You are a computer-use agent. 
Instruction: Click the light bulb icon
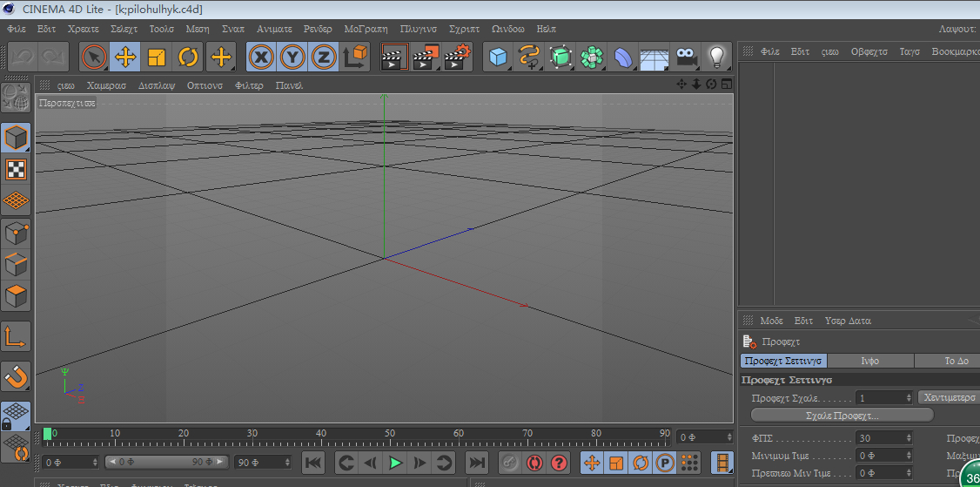(x=716, y=57)
